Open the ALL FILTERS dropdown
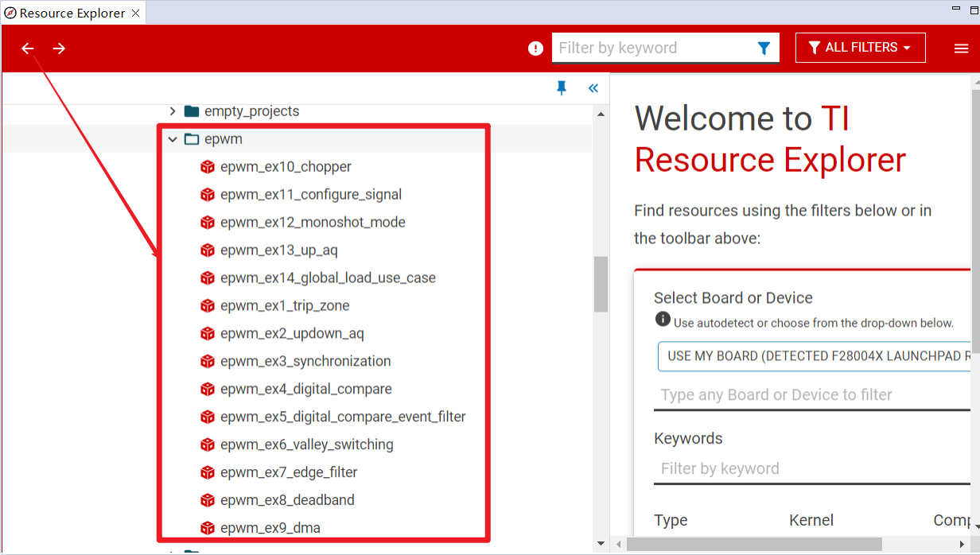The image size is (980, 555). pyautogui.click(x=860, y=48)
